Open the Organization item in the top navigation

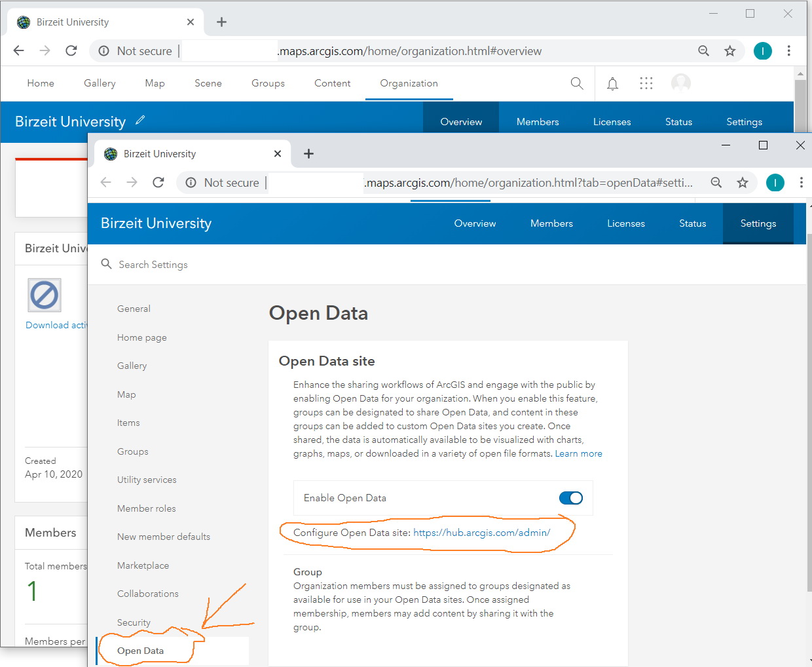pyautogui.click(x=409, y=83)
